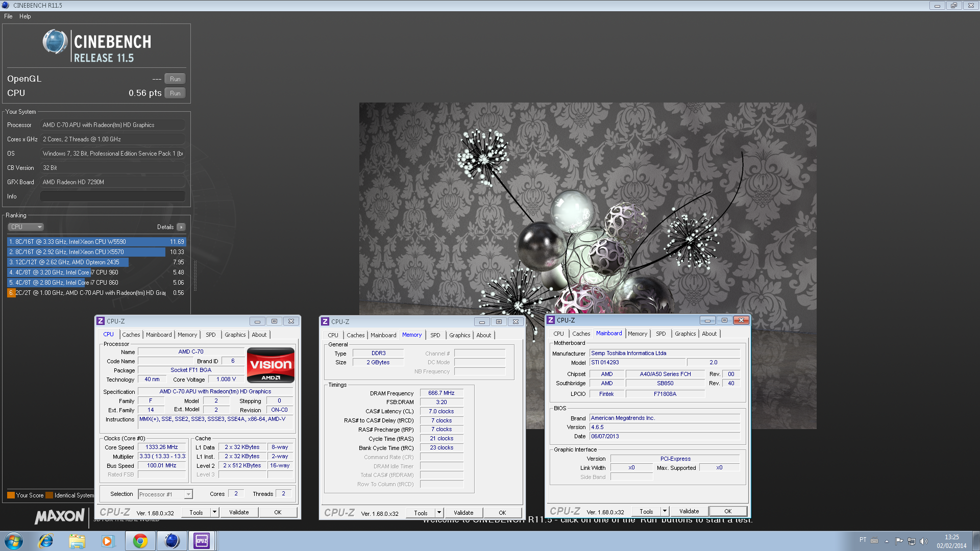
Task: Open Mainboard tab in left CPU-Z window
Action: coord(159,335)
